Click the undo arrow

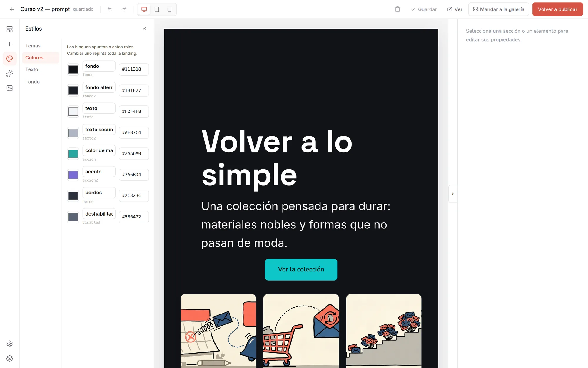(110, 9)
